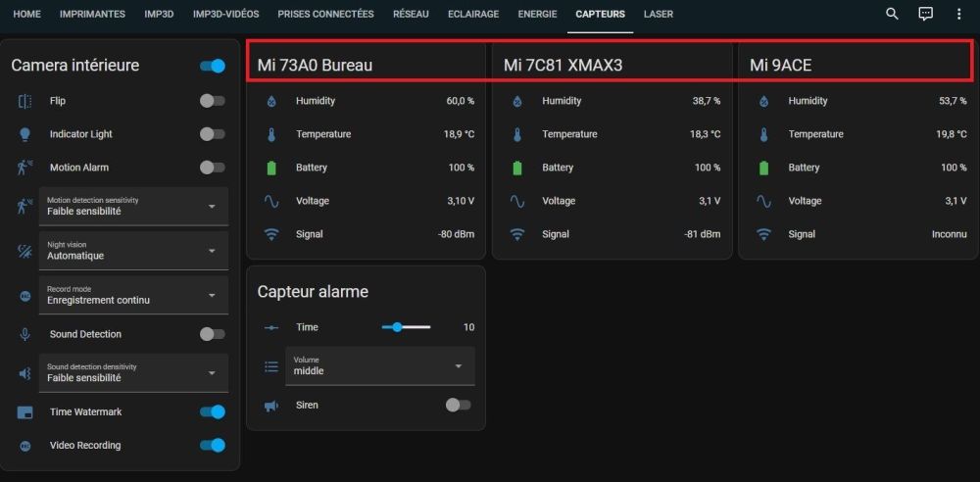Open the Inconnu signal value
The image size is (980, 482).
coord(950,234)
